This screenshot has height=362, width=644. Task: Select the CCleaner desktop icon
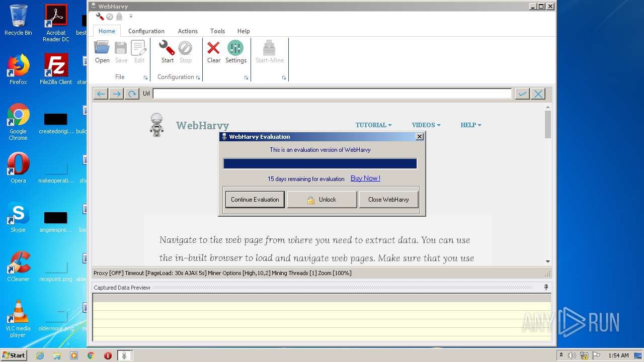[x=18, y=266]
